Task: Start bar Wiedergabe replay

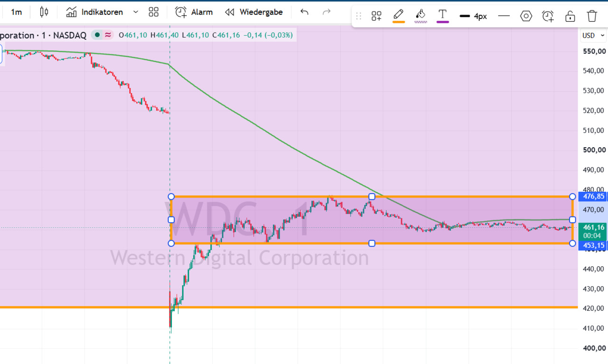Action: point(254,12)
